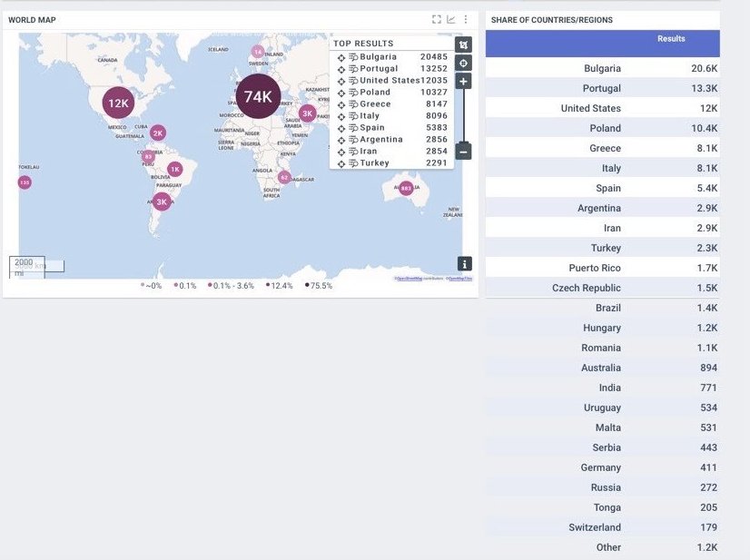Open the map info button
750x560 pixels.
tap(464, 264)
